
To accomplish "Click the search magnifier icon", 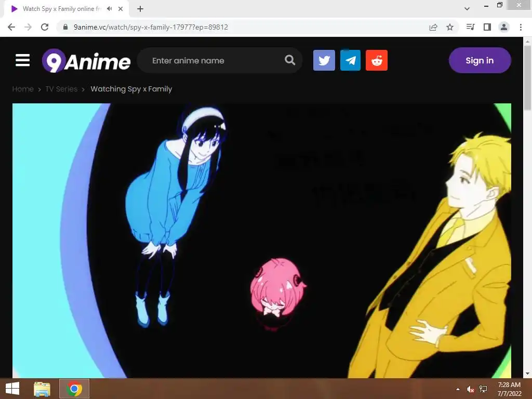I will pyautogui.click(x=290, y=60).
